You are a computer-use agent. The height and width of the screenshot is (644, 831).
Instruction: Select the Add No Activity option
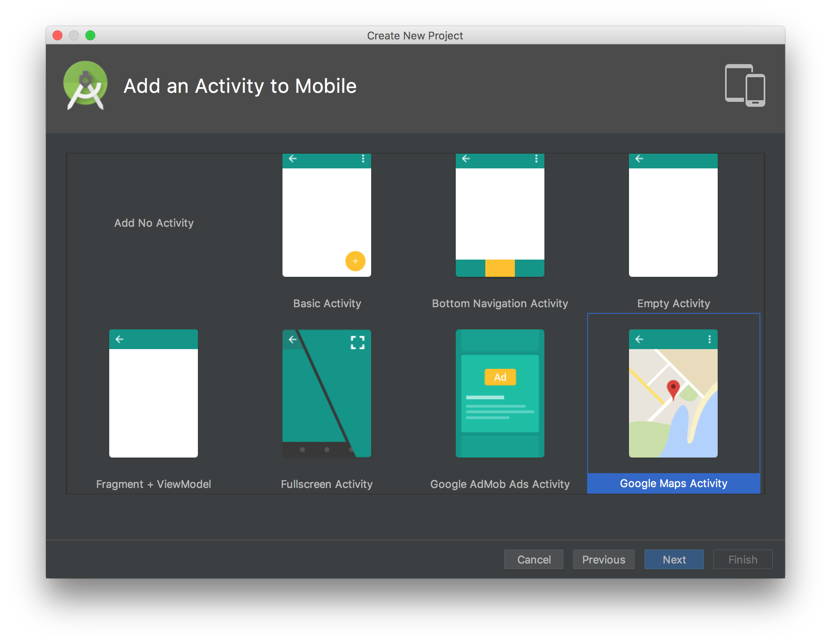154,223
